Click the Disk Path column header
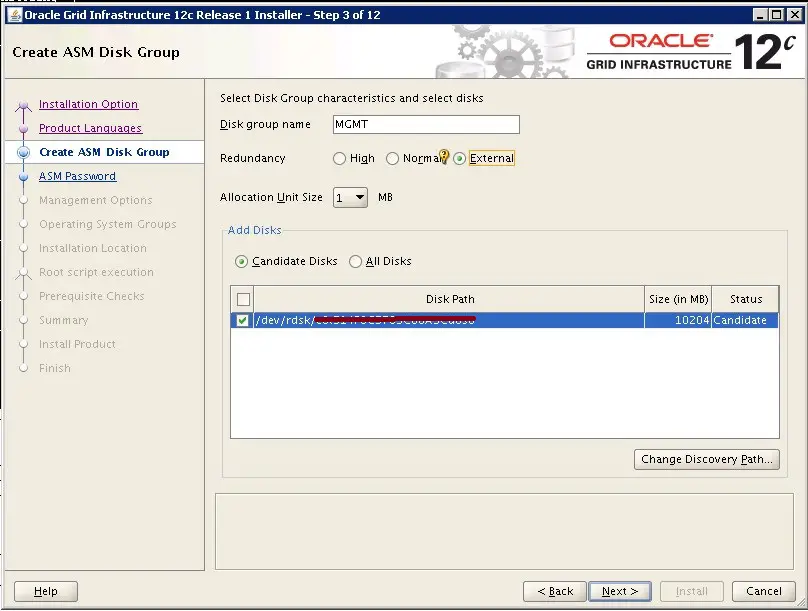808x611 pixels. [x=449, y=299]
